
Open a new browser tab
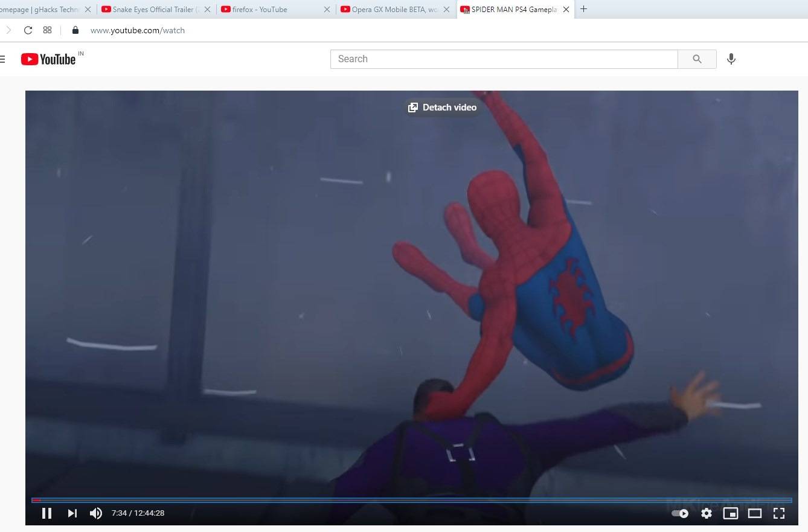pyautogui.click(x=583, y=9)
